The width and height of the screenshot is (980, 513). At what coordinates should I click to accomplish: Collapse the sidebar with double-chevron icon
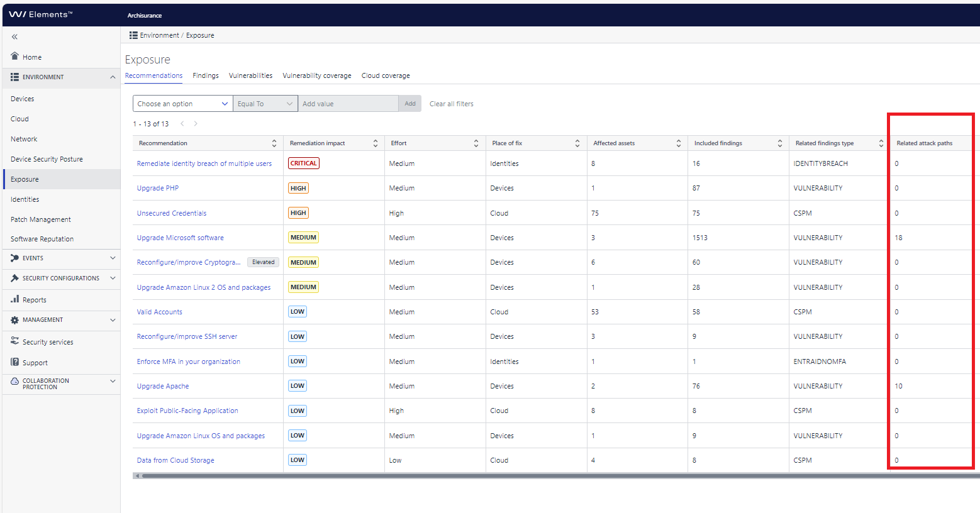pyautogui.click(x=14, y=37)
